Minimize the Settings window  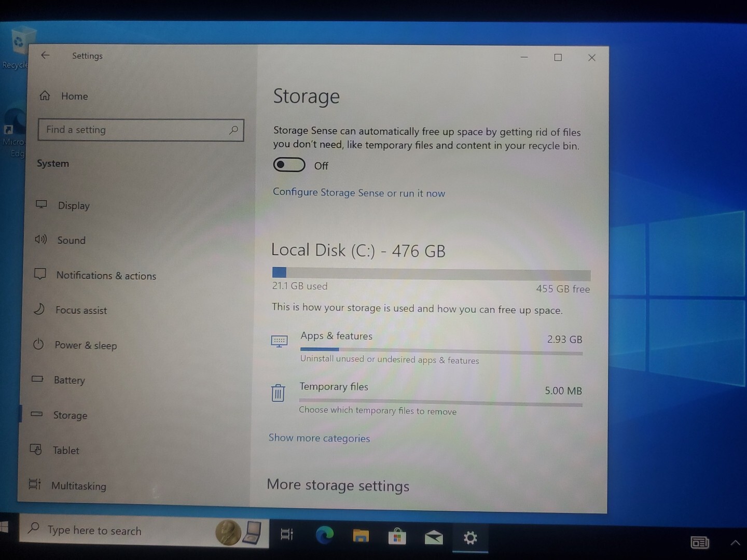click(524, 57)
